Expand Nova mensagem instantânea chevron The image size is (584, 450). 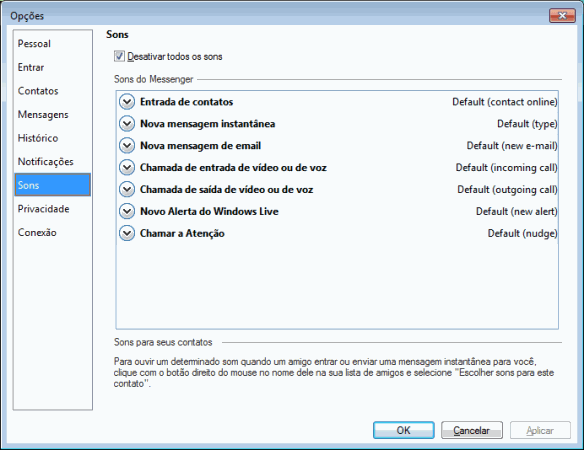(x=127, y=124)
